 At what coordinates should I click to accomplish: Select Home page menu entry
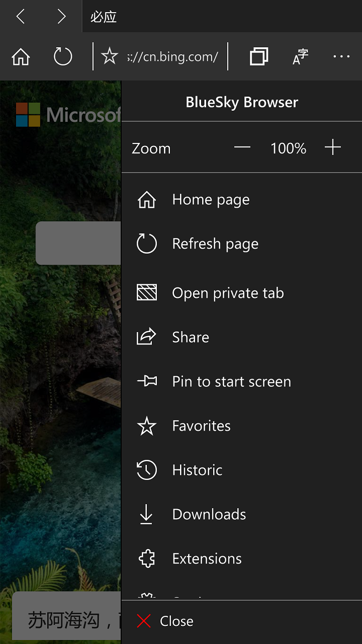click(x=211, y=200)
